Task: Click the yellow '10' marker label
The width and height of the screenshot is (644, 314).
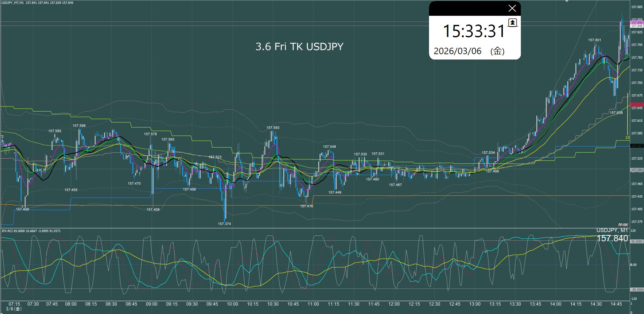Action: [627, 138]
